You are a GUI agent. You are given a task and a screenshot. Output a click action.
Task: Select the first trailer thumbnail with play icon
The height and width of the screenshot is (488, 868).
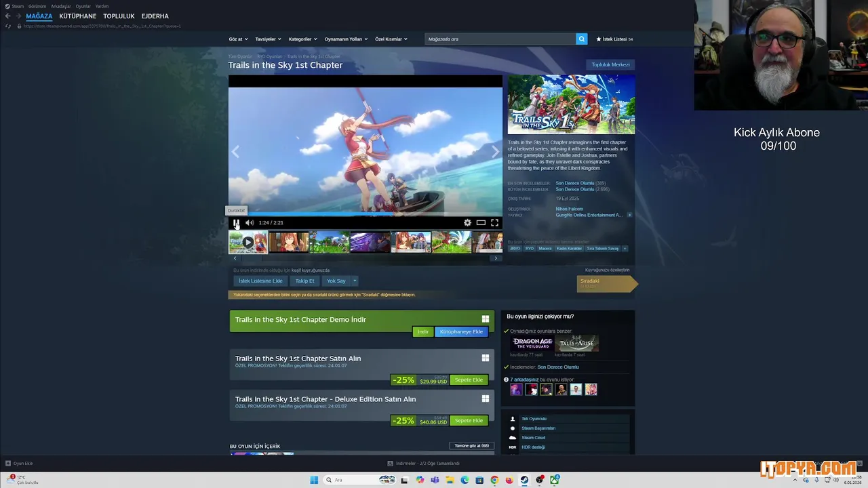click(x=248, y=242)
